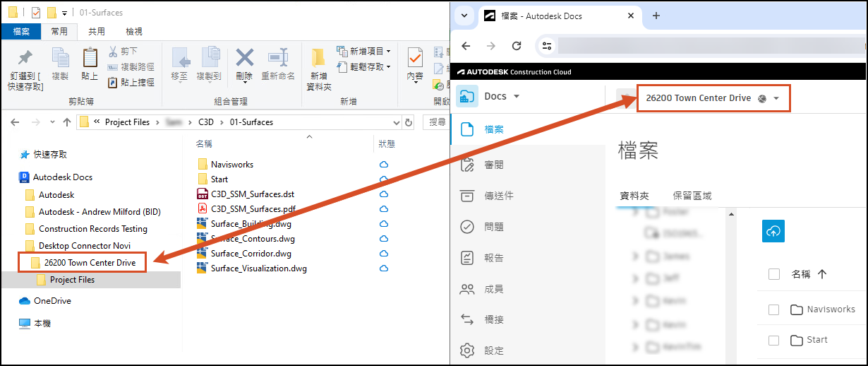Click Cut (剪下) in Explorer ribbon
Image resolution: width=868 pixels, height=366 pixels.
pos(123,52)
